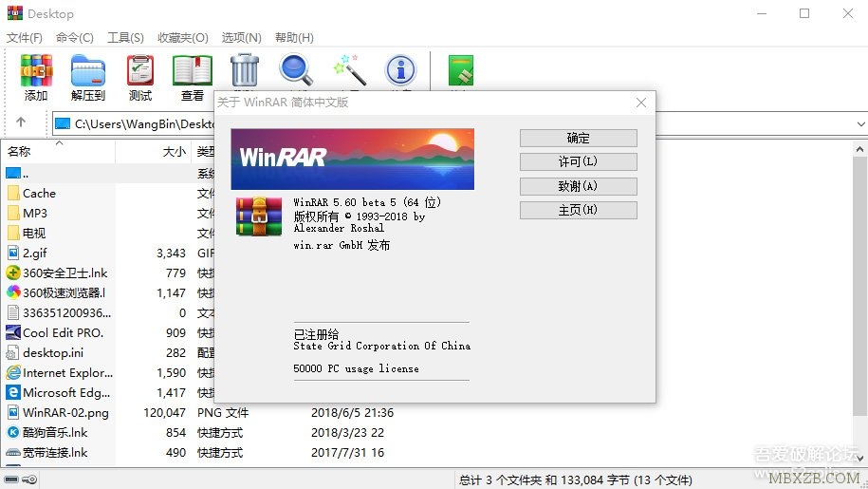Click the View (查看) book icon
Screen dimensions: 868x489
pos(192,70)
